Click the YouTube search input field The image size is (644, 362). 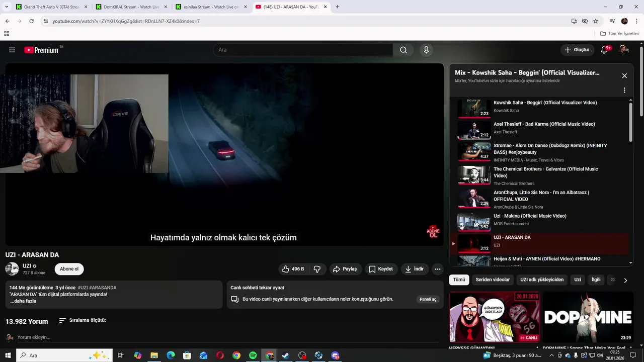point(303,50)
